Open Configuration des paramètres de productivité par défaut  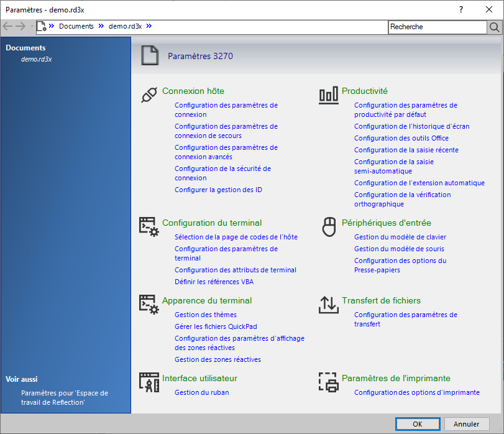[406, 110]
